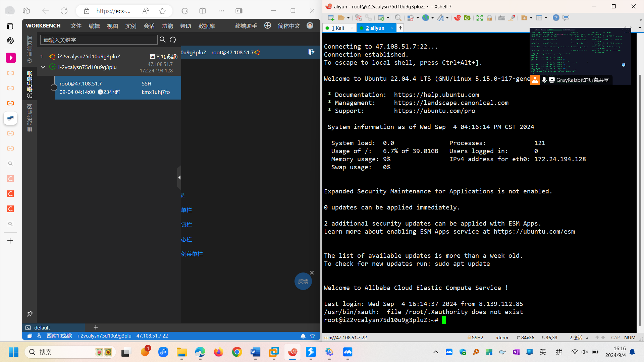Click the circled plus icon in Workbench header
644x362 pixels.
click(x=268, y=25)
